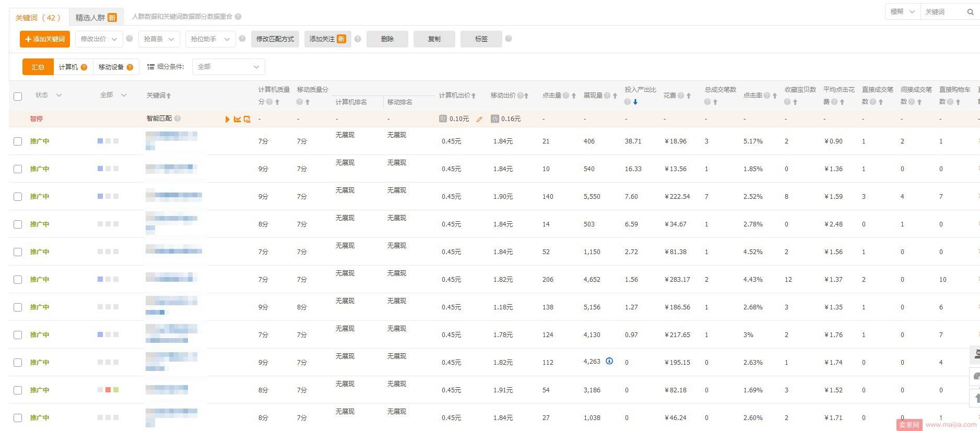Click the orange help icon on 计算机 tab
This screenshot has width=980, height=431.
point(84,67)
